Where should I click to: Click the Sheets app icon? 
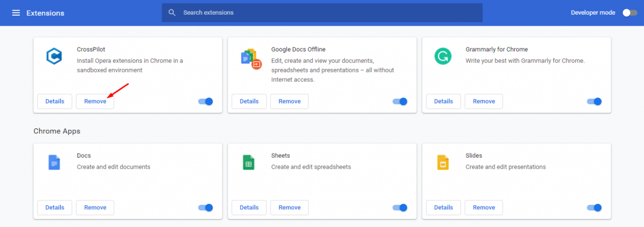click(x=248, y=162)
